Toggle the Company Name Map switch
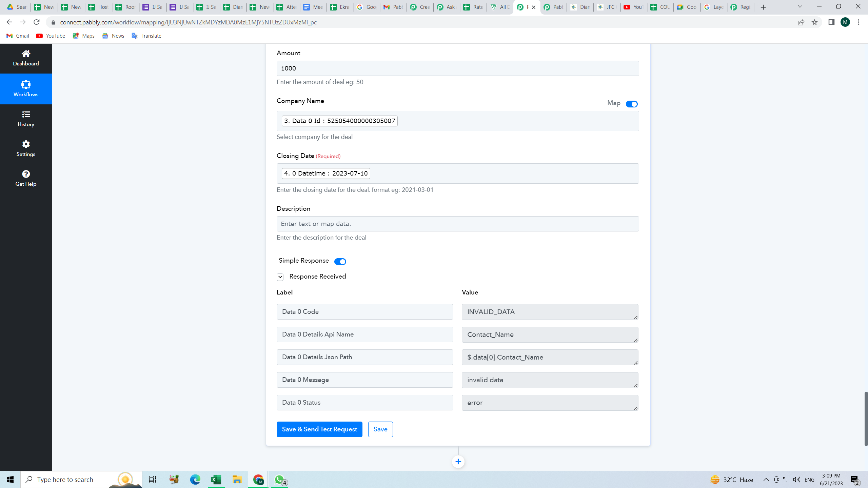Screen dimensions: 868x488 [632, 104]
